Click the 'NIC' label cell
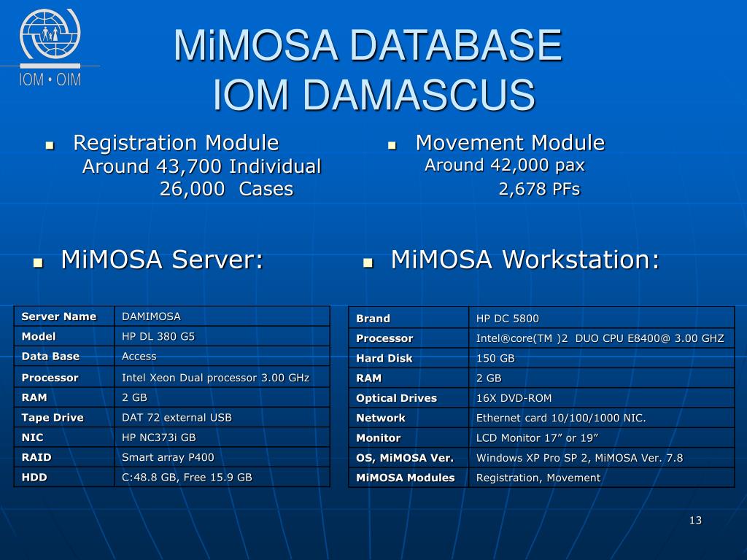Screen dimensions: 747x560 (64, 437)
